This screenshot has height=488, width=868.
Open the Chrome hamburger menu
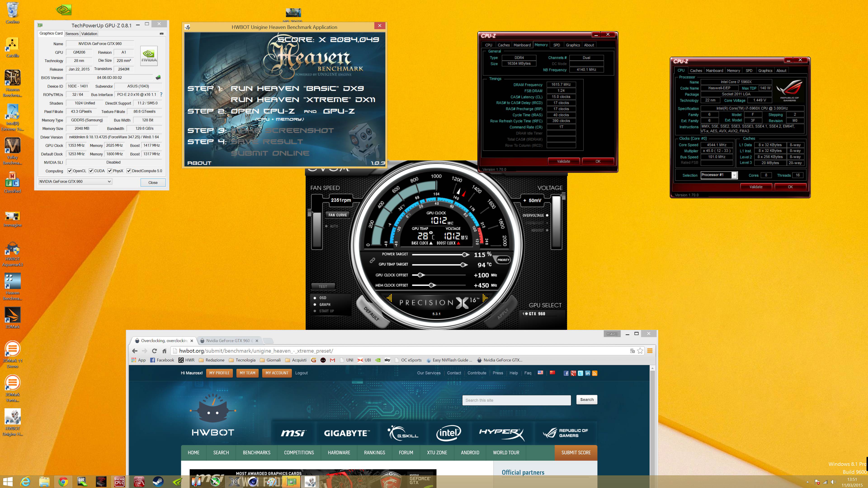(650, 351)
